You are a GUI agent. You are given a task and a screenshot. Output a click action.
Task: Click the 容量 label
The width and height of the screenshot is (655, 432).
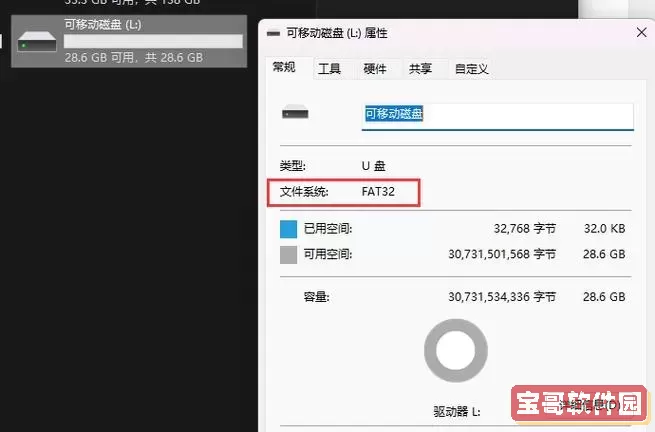[317, 297]
